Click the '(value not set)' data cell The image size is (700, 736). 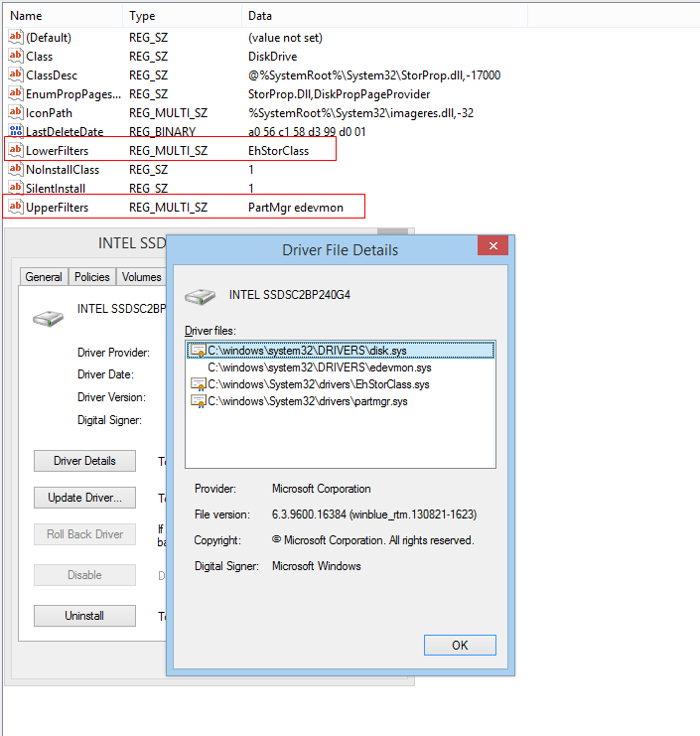click(285, 38)
